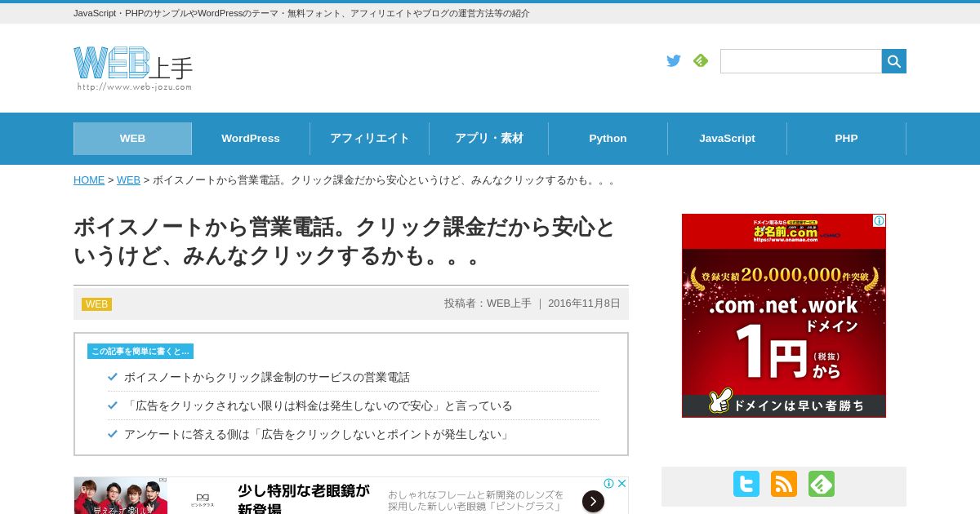The height and width of the screenshot is (514, 980).
Task: Click the glasses ad photo thumbnail
Action: point(121,496)
